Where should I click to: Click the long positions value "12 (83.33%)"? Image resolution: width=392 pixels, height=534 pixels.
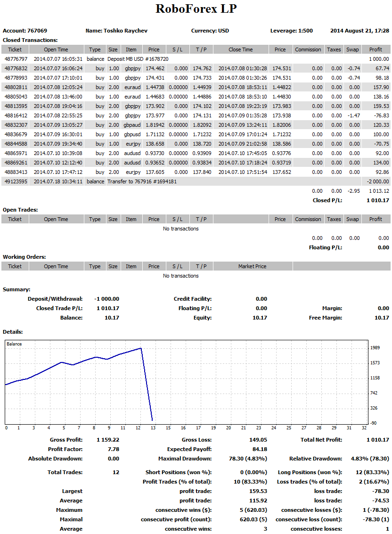coord(372,472)
